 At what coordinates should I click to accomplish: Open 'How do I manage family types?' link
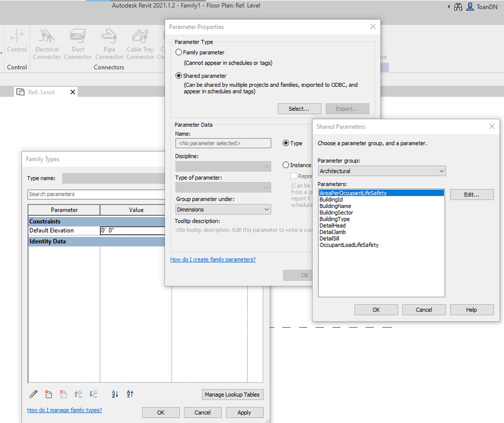(65, 410)
